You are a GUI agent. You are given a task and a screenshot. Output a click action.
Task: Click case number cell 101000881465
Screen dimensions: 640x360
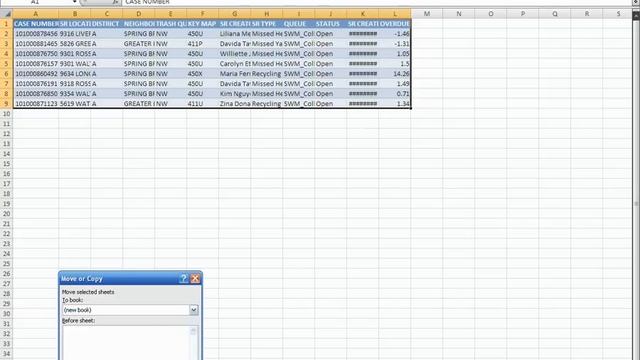(x=36, y=44)
